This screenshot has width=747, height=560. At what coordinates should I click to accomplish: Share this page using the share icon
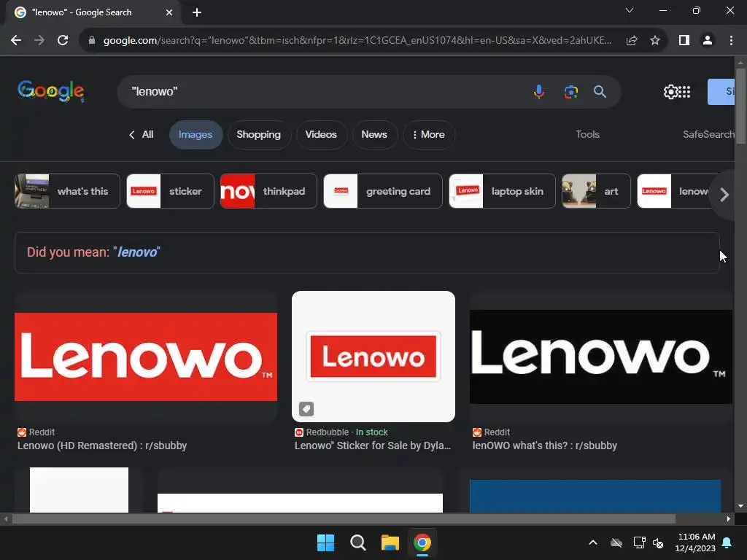click(x=632, y=41)
